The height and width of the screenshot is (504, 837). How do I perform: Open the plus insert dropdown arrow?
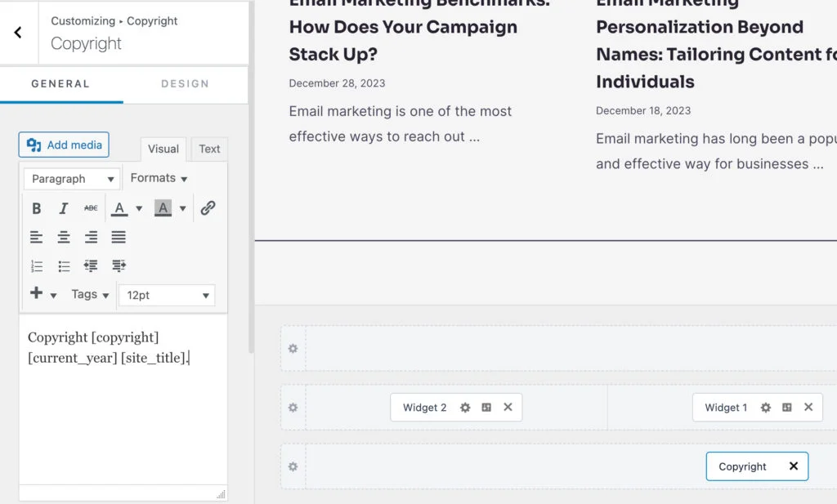53,296
